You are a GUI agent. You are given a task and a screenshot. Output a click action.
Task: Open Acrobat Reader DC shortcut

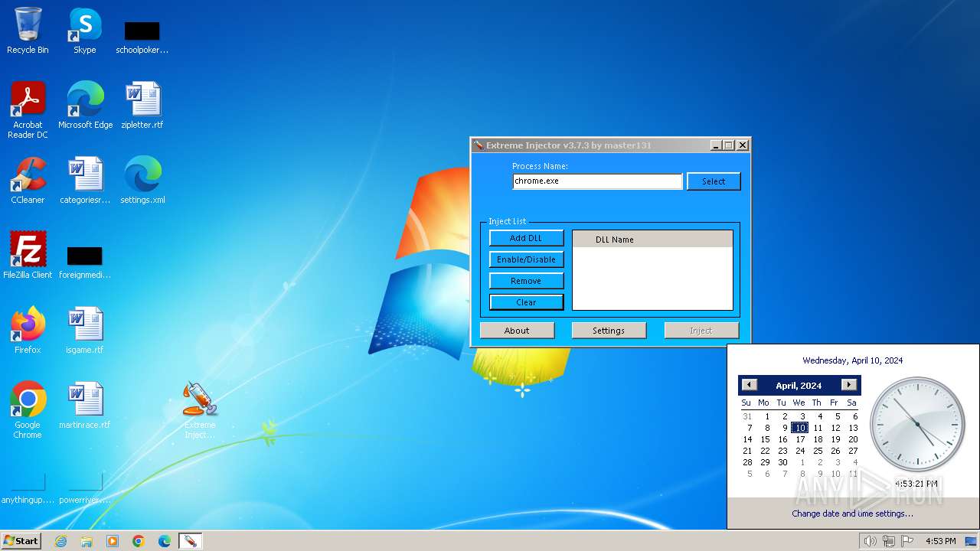click(x=28, y=110)
